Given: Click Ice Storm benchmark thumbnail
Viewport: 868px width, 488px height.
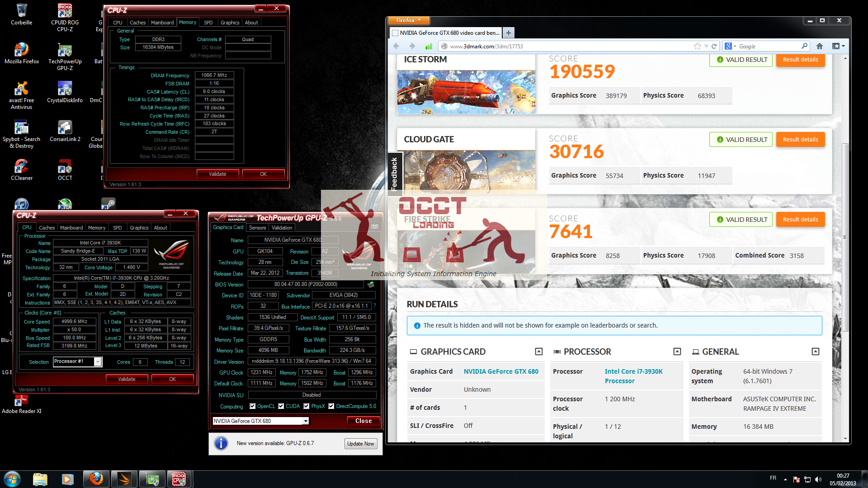Looking at the screenshot, I should (466, 92).
